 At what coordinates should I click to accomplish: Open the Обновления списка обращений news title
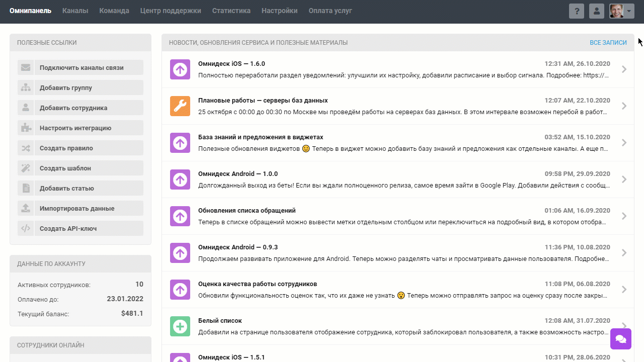click(247, 211)
